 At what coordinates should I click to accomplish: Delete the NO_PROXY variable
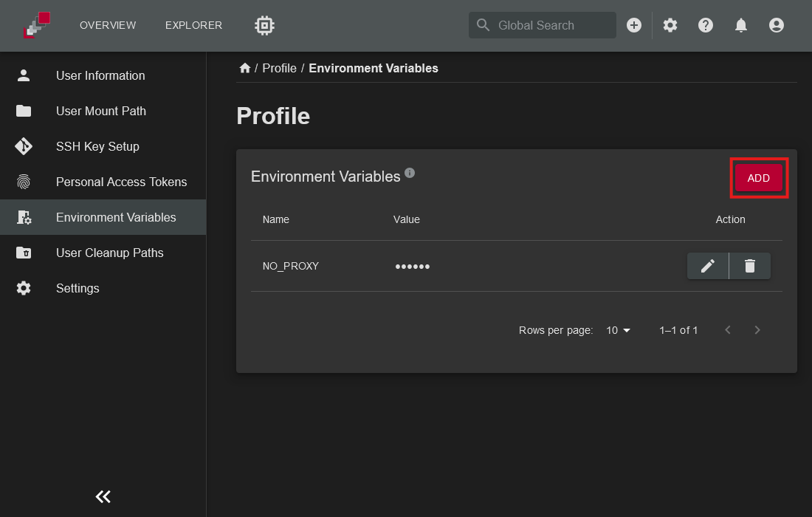tap(750, 266)
